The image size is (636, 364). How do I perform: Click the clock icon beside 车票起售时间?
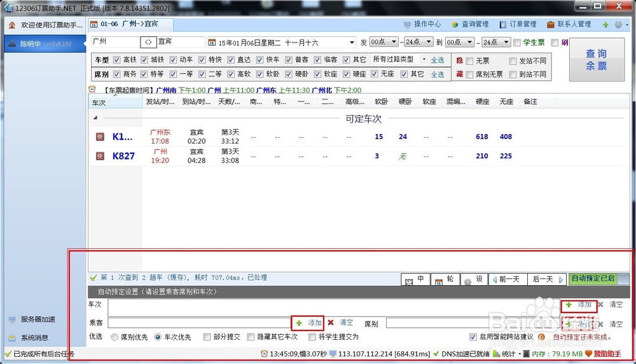92,89
